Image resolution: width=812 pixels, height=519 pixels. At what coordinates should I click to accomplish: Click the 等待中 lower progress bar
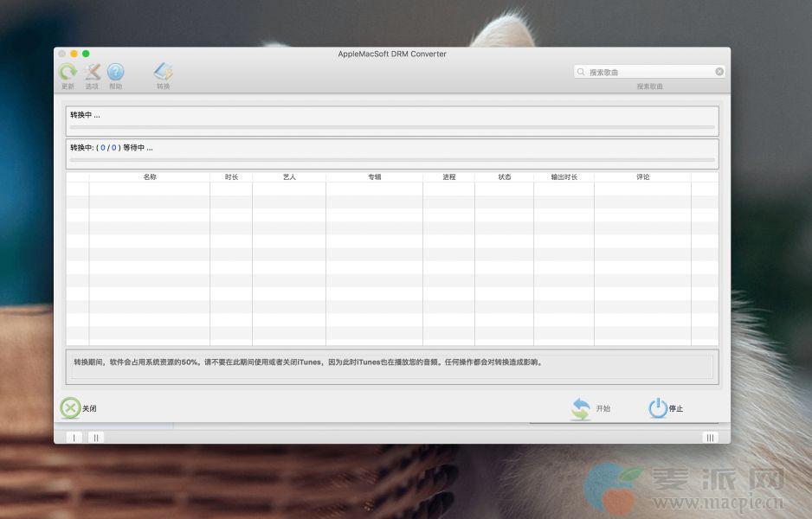[392, 160]
